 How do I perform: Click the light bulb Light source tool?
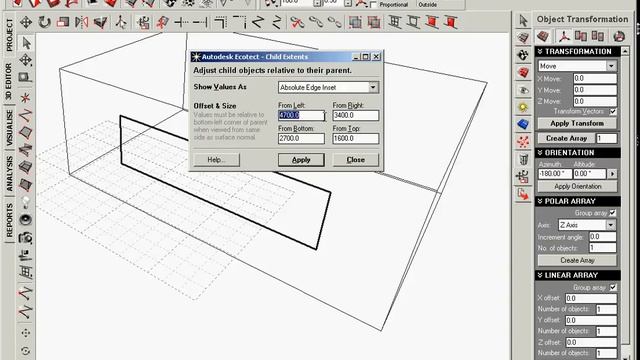[x=25, y=202]
